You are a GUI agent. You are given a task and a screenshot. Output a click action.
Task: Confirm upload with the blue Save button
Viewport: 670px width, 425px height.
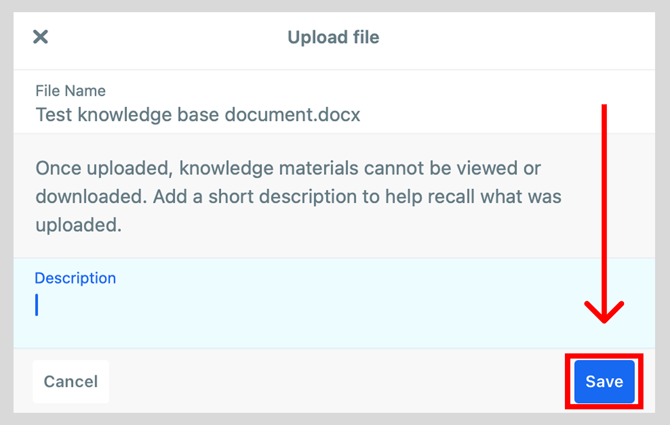click(604, 381)
